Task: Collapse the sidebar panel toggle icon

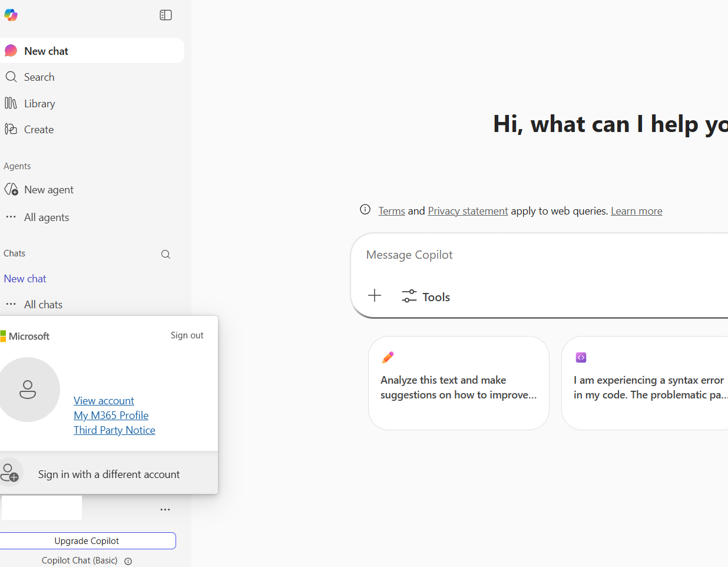Action: [166, 15]
